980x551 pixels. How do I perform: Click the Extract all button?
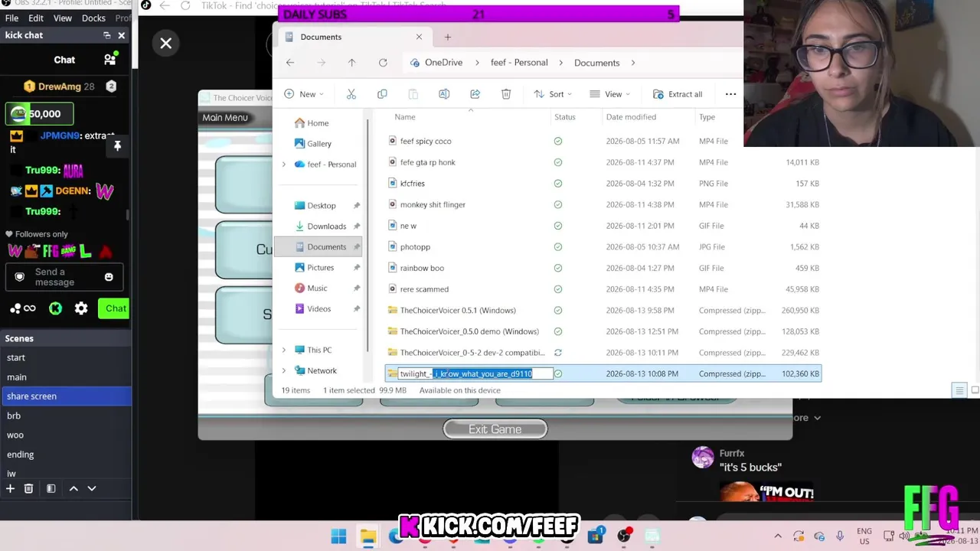(678, 94)
